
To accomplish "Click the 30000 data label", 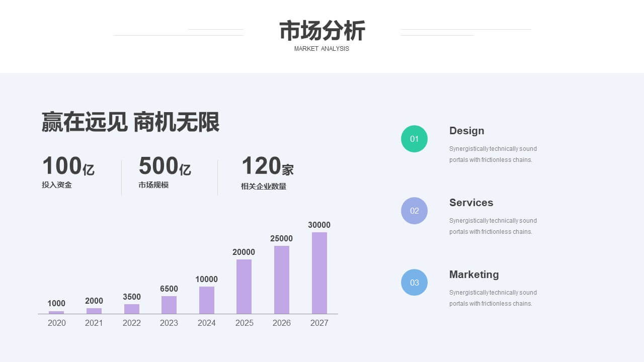I will 319,225.
